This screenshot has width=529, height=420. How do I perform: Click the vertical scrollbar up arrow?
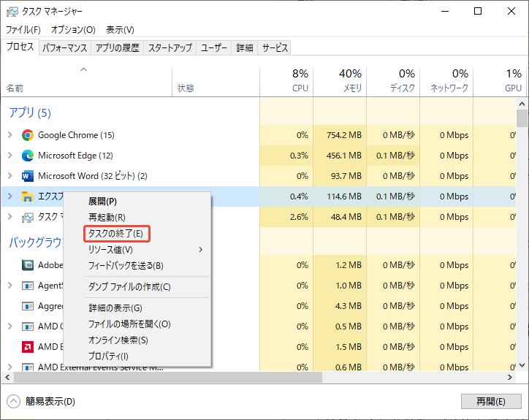pyautogui.click(x=522, y=104)
